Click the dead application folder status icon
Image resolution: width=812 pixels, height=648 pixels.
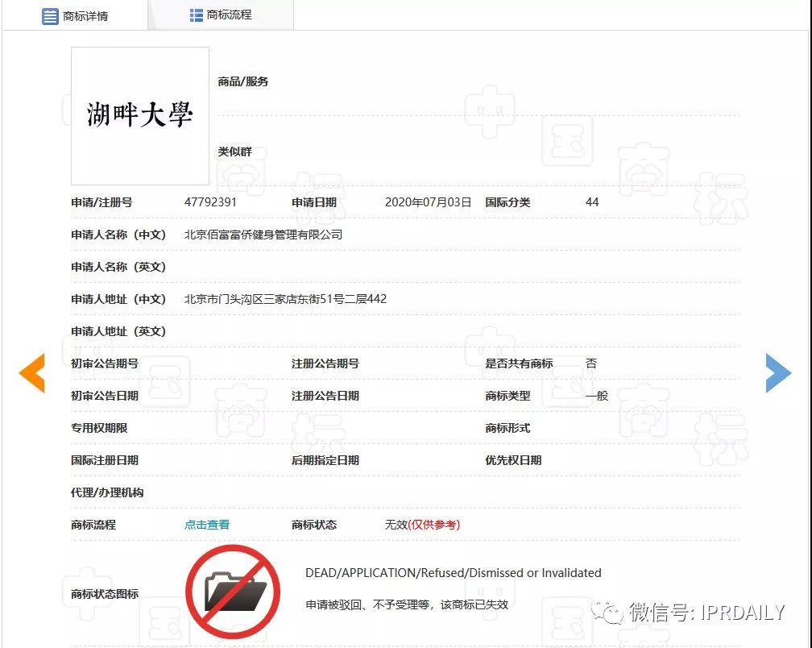[x=233, y=591]
